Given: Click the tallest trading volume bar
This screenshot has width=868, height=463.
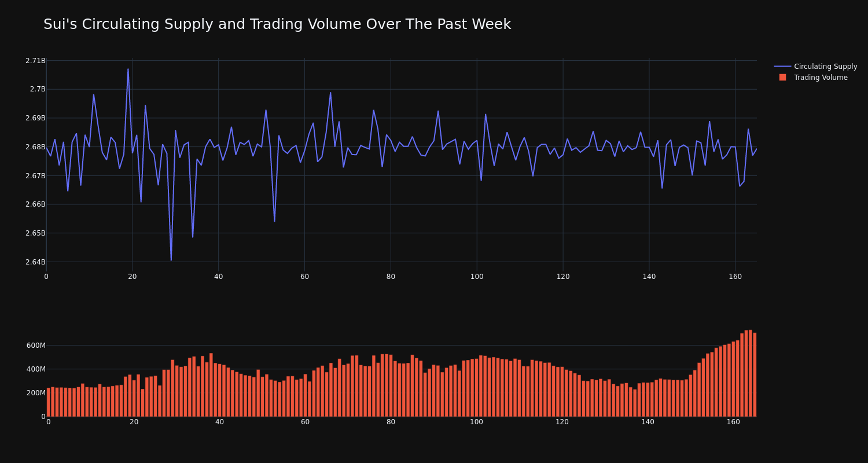Looking at the screenshot, I should point(751,373).
